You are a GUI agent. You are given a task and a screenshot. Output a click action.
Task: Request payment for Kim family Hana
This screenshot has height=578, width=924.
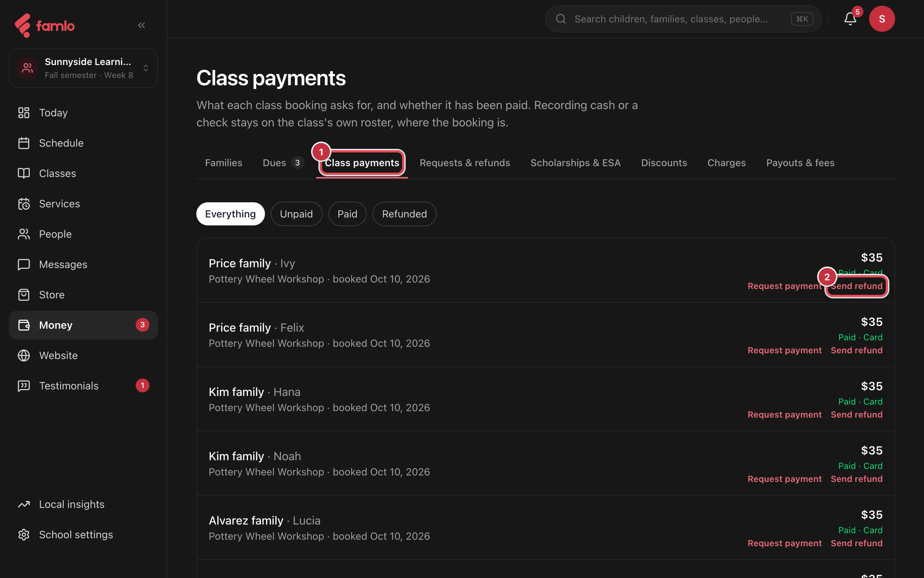click(x=784, y=414)
